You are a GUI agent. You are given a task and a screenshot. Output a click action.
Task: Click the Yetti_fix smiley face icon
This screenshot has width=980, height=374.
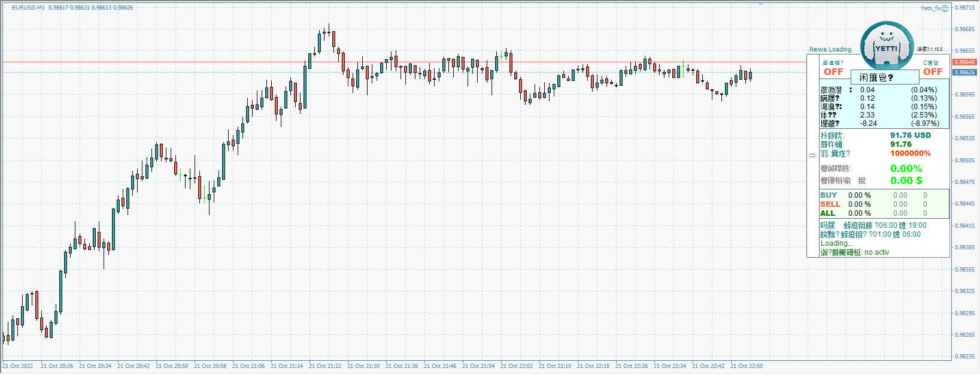(x=945, y=8)
